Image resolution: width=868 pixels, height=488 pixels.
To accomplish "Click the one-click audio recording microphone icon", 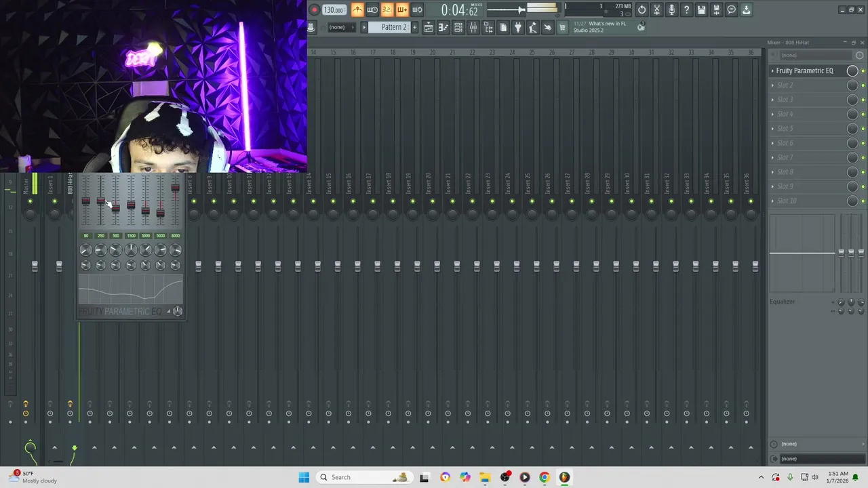I will (x=671, y=9).
